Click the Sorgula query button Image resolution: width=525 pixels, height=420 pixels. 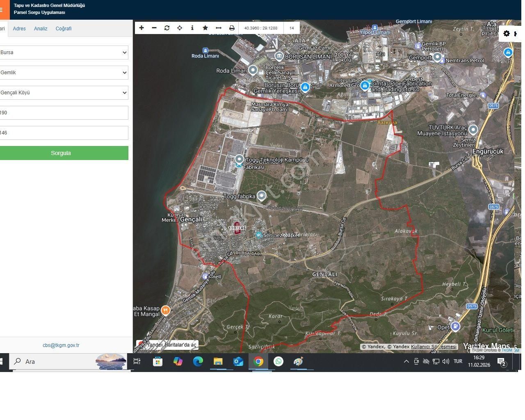[x=60, y=153]
